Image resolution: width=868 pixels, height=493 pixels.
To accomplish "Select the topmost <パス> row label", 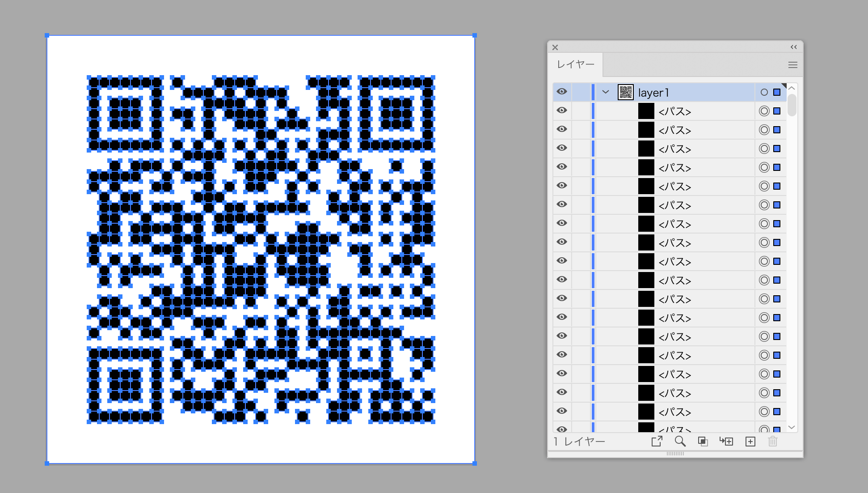I will [675, 111].
